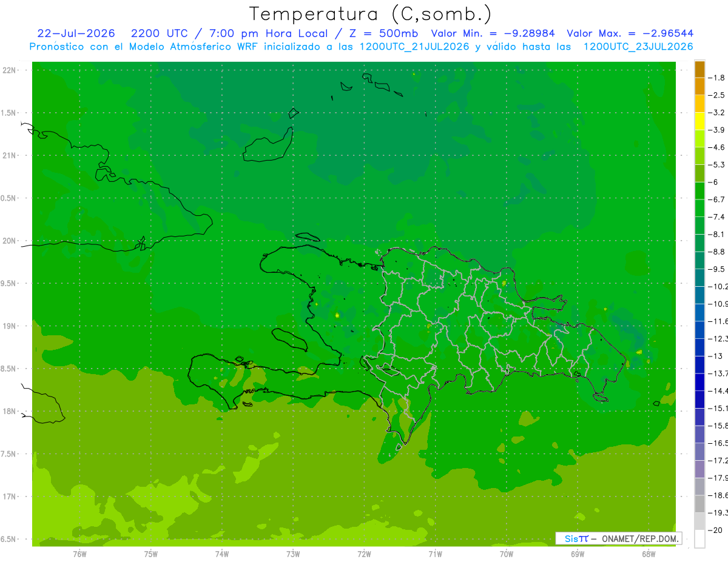
Task: Pick the yellow swatch between -3.2 and -3.9
Action: tap(699, 121)
